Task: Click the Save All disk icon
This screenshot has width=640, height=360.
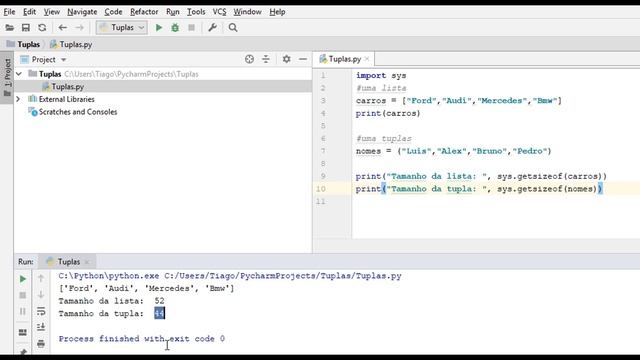Action: point(26,28)
